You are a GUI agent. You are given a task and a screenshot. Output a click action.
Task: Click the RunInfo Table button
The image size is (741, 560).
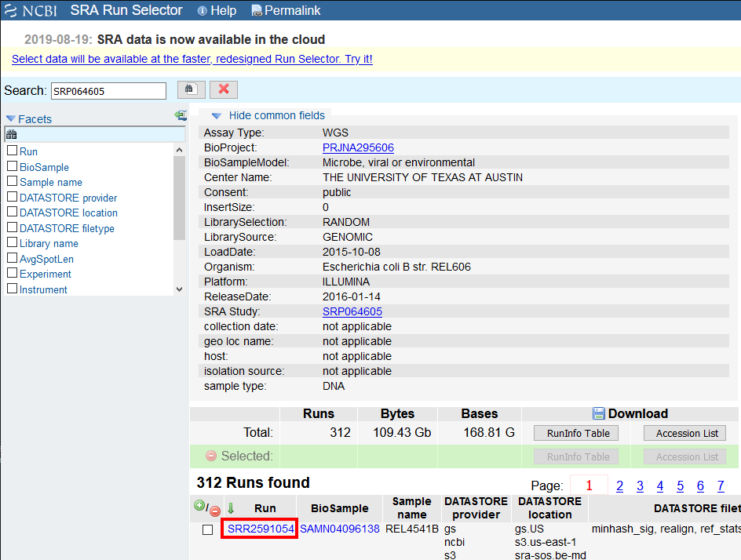pyautogui.click(x=575, y=432)
